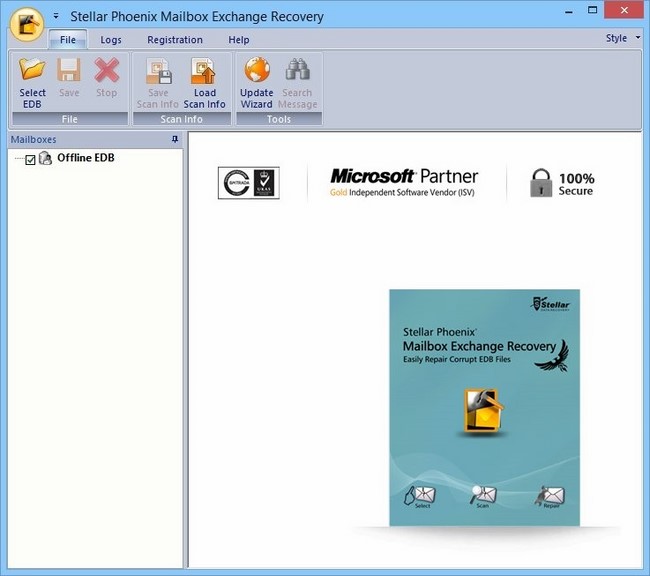This screenshot has height=576, width=650.
Task: Expand the quick access toolbar arrow
Action: [56, 17]
